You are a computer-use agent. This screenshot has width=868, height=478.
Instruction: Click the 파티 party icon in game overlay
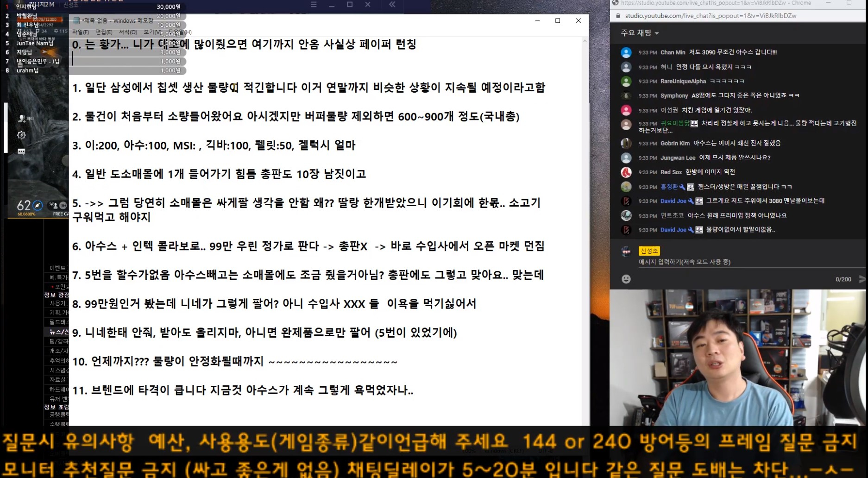[22, 119]
